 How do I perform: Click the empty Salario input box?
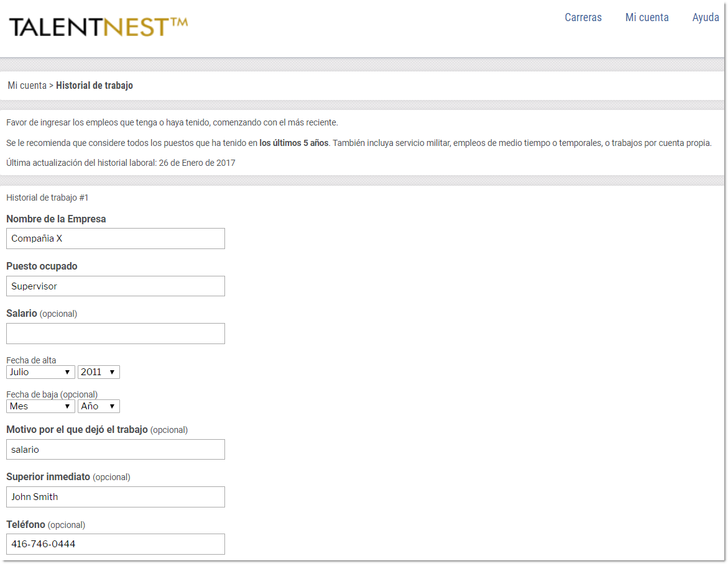116,334
